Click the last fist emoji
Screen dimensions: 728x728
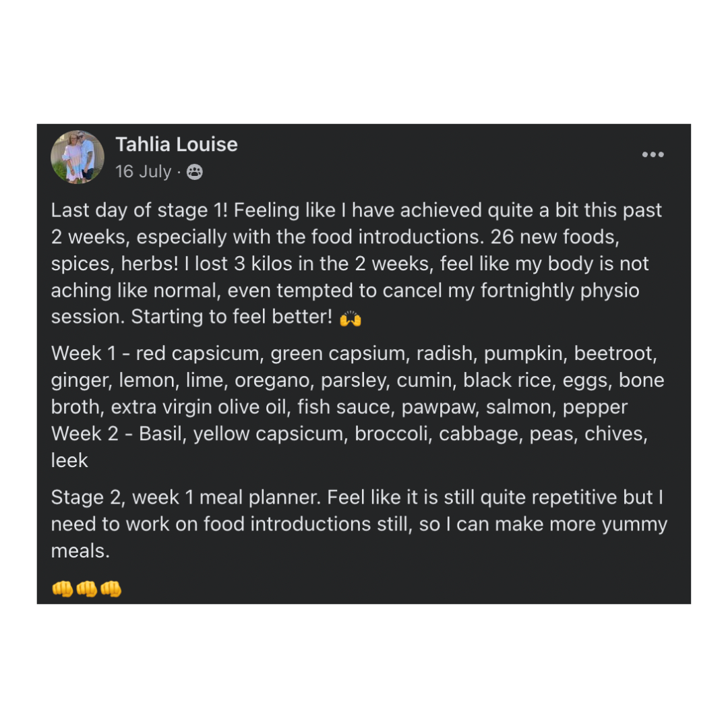(111, 589)
